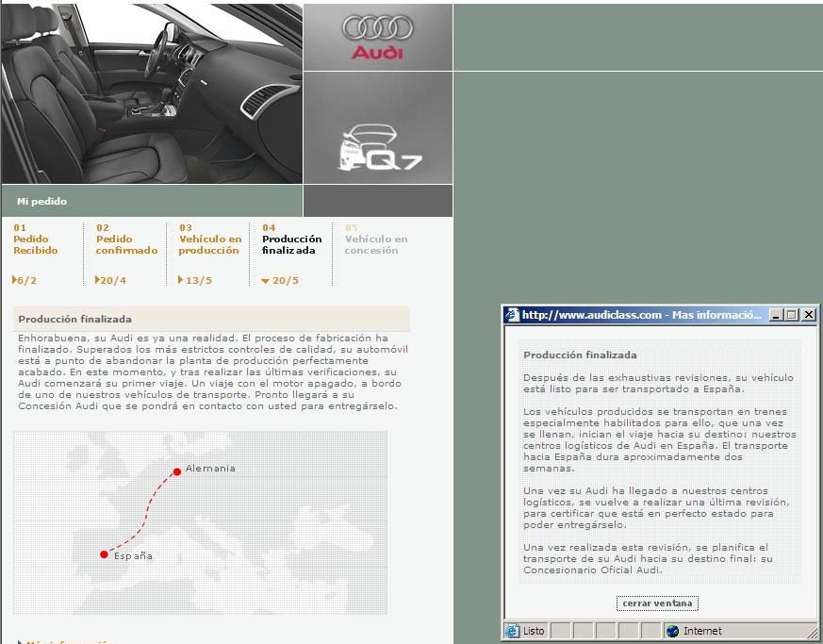
Task: Click the Producción finalizada section heading
Action: click(x=75, y=319)
